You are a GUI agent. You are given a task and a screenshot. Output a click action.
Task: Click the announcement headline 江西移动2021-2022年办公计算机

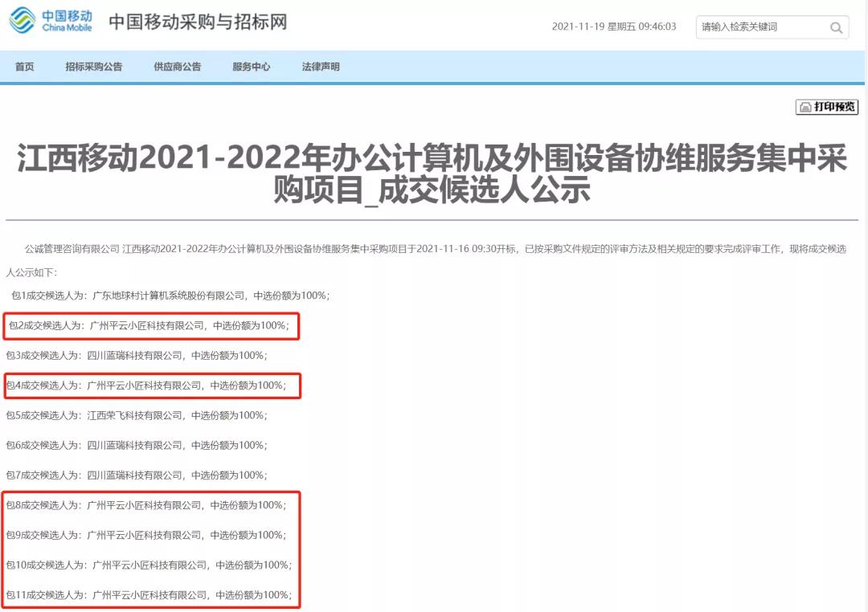point(432,173)
